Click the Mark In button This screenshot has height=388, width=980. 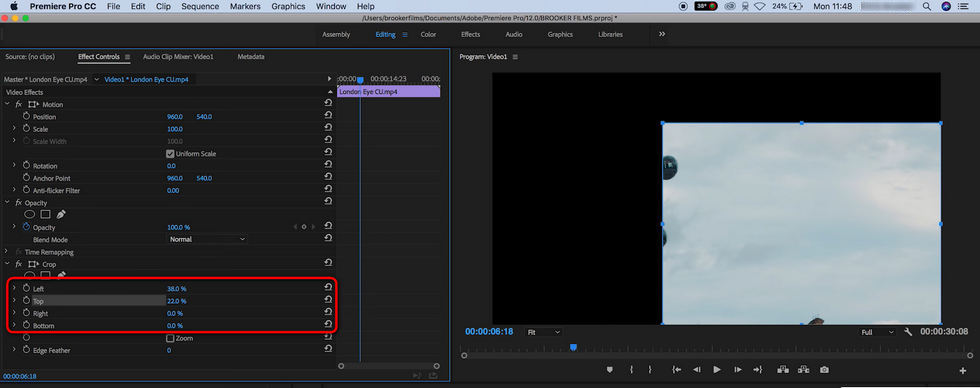tap(631, 370)
